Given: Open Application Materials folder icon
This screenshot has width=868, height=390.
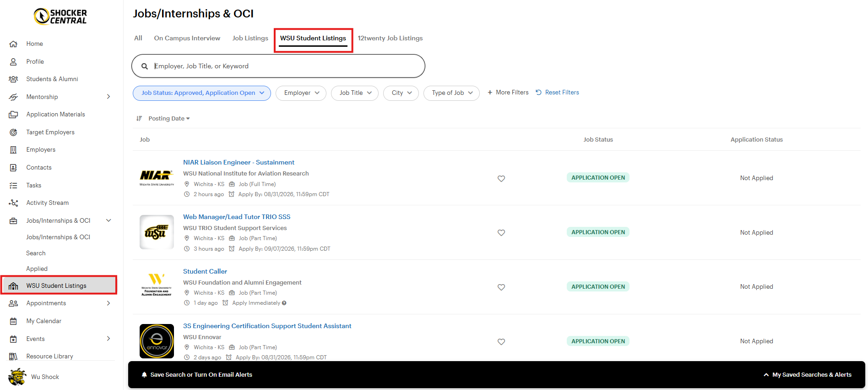Looking at the screenshot, I should pyautogui.click(x=13, y=115).
